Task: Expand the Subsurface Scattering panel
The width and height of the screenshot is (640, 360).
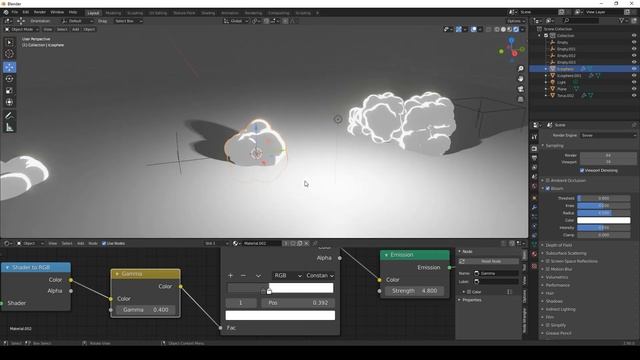Action: point(565,253)
